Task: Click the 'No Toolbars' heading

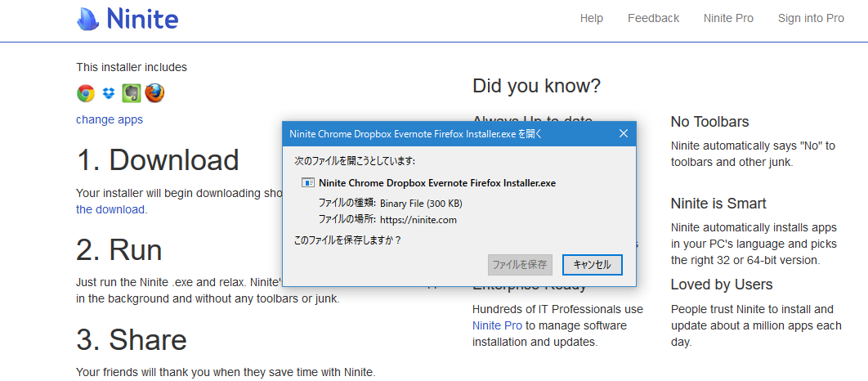Action: pyautogui.click(x=709, y=122)
